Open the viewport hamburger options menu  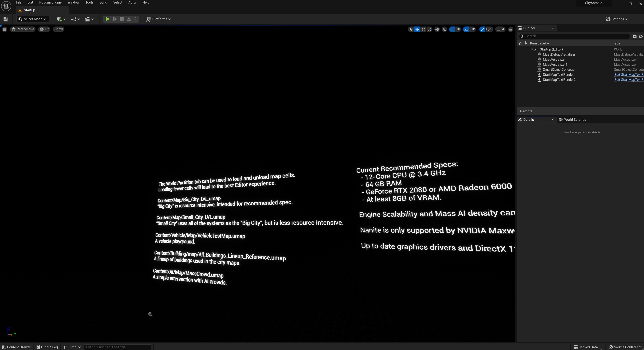coord(5,29)
